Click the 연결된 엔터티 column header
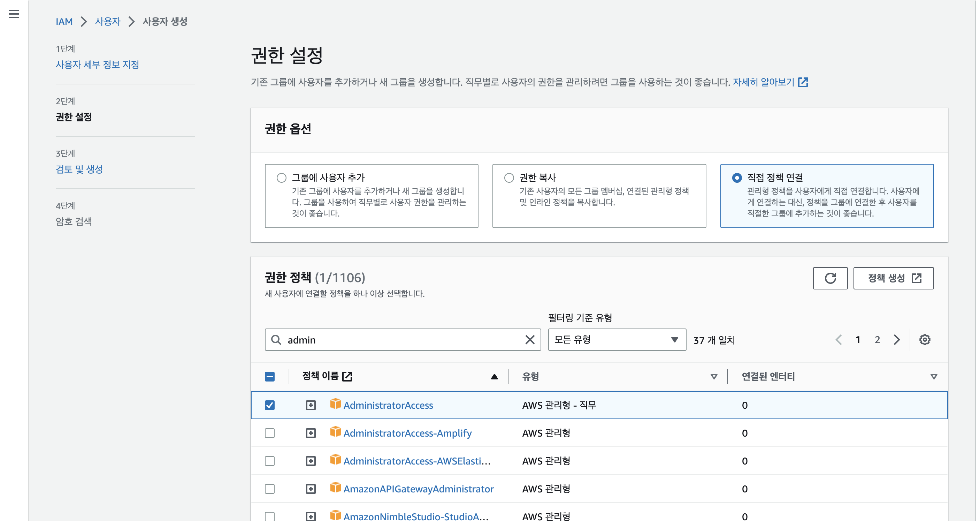 [768, 376]
